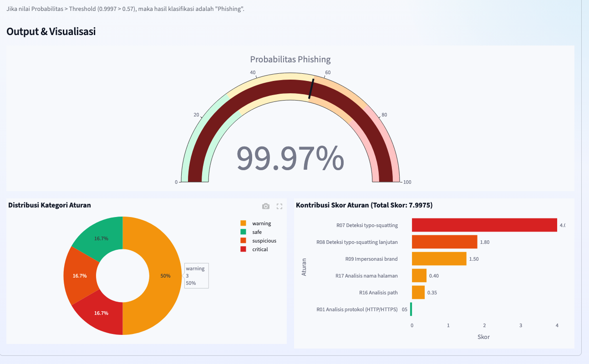The height and width of the screenshot is (364, 589).
Task: Click the black threshold marker on the gauge
Action: click(x=311, y=89)
